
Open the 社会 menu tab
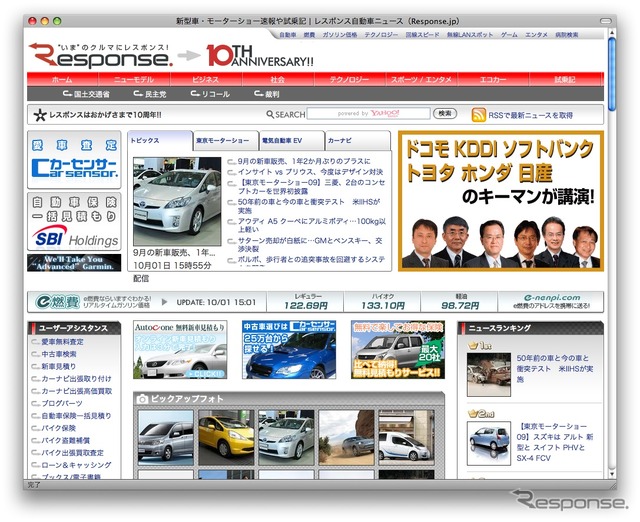278,80
